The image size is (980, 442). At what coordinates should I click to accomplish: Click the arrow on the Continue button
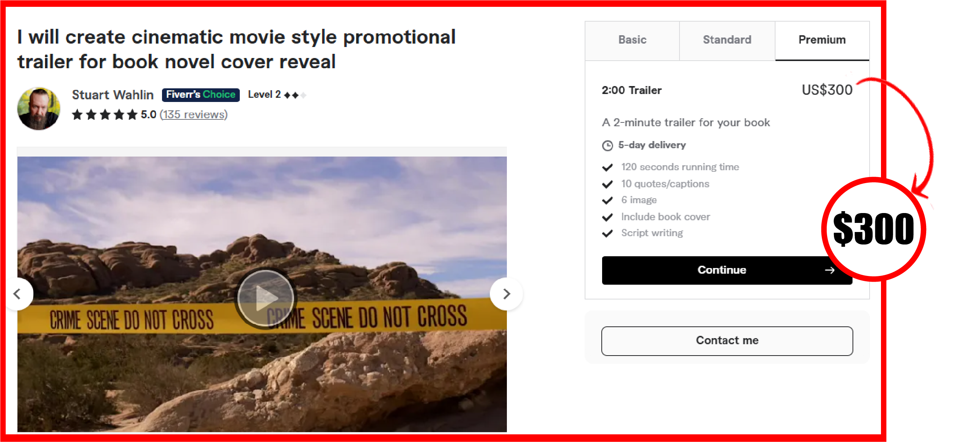coord(830,270)
